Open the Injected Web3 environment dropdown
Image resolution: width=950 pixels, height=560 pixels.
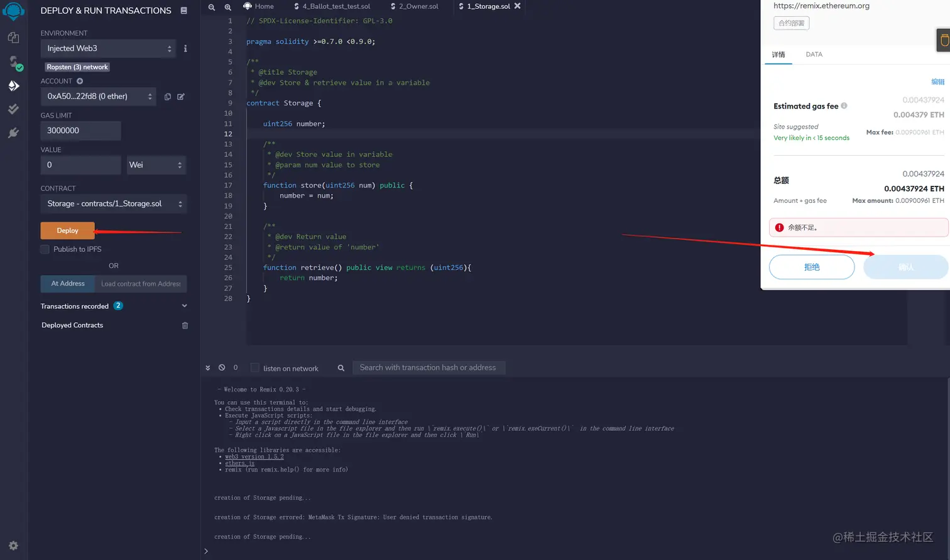click(107, 48)
